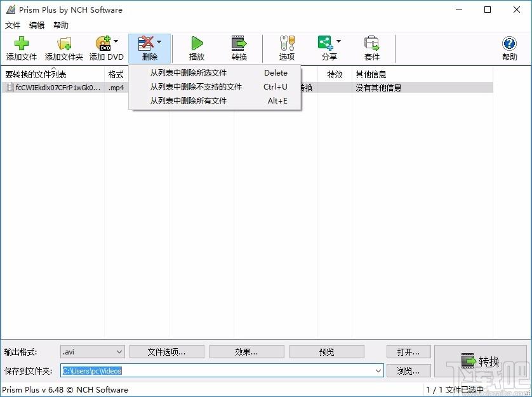
Task: Expand the output format .avi dropdown
Action: (119, 352)
